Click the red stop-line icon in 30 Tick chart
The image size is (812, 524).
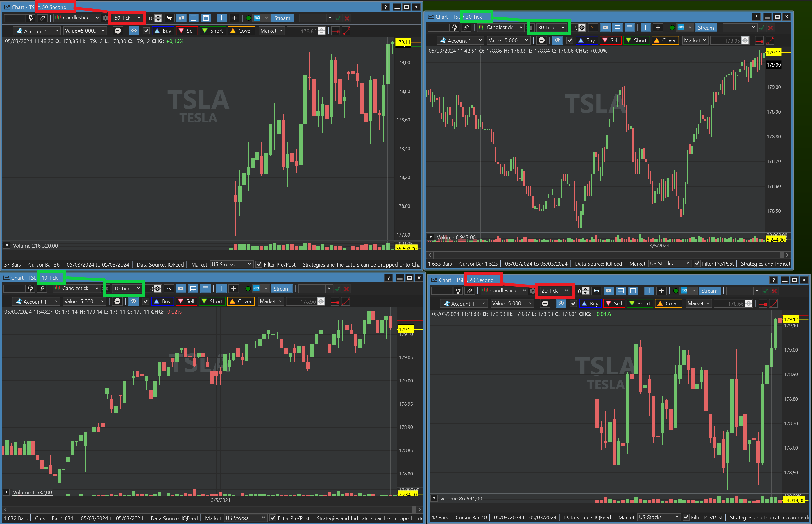(759, 41)
